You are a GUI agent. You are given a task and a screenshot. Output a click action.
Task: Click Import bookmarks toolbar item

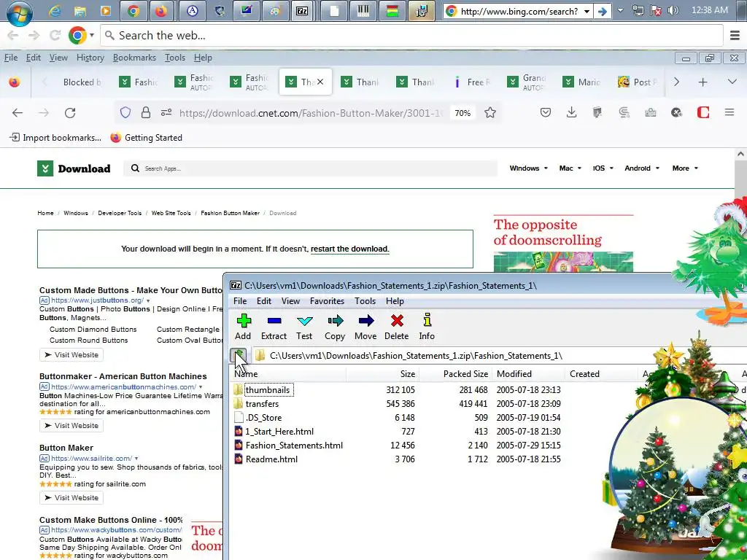pyautogui.click(x=55, y=138)
